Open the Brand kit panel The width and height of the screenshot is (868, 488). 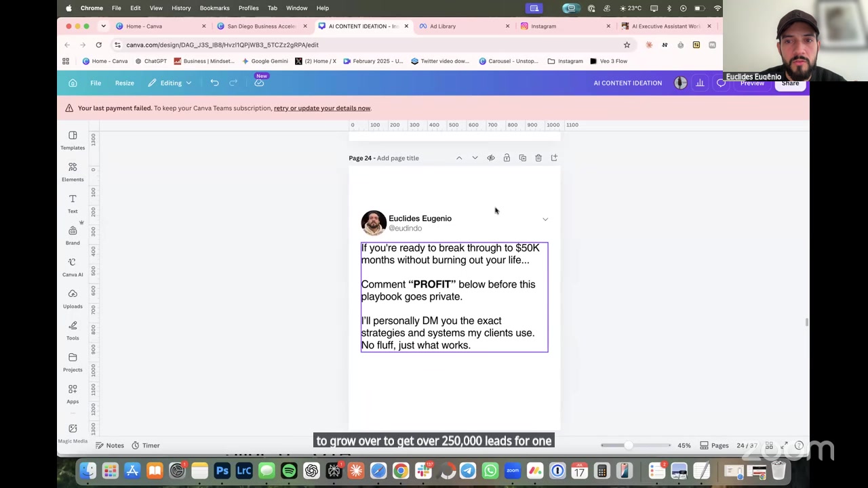pyautogui.click(x=73, y=235)
